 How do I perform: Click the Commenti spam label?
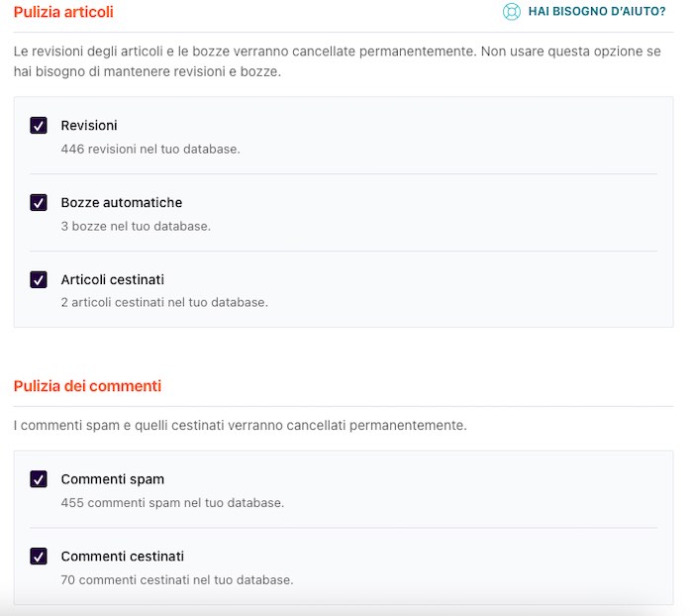click(113, 479)
